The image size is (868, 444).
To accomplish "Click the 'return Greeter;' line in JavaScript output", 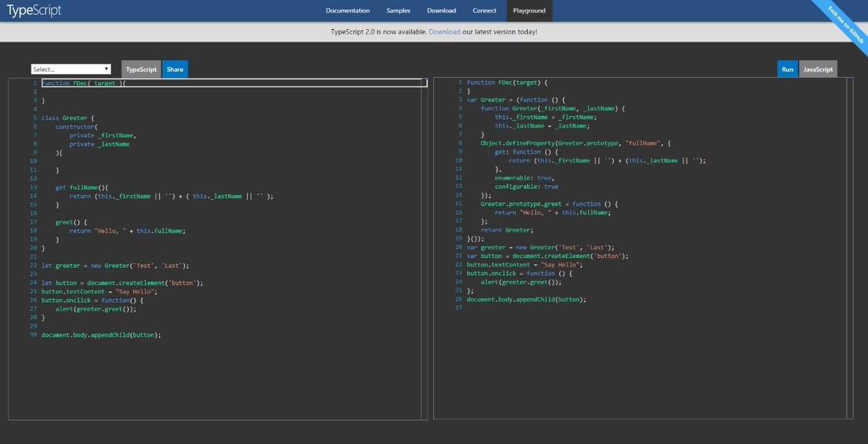I will click(x=507, y=230).
